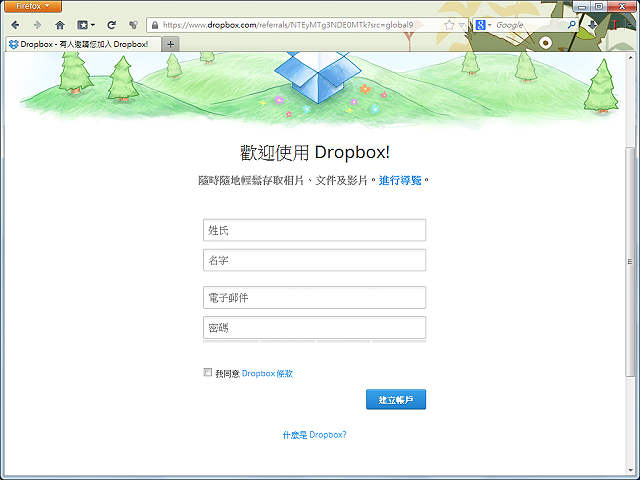The width and height of the screenshot is (640, 480).
Task: Click the password strength meter bar
Action: click(x=314, y=341)
